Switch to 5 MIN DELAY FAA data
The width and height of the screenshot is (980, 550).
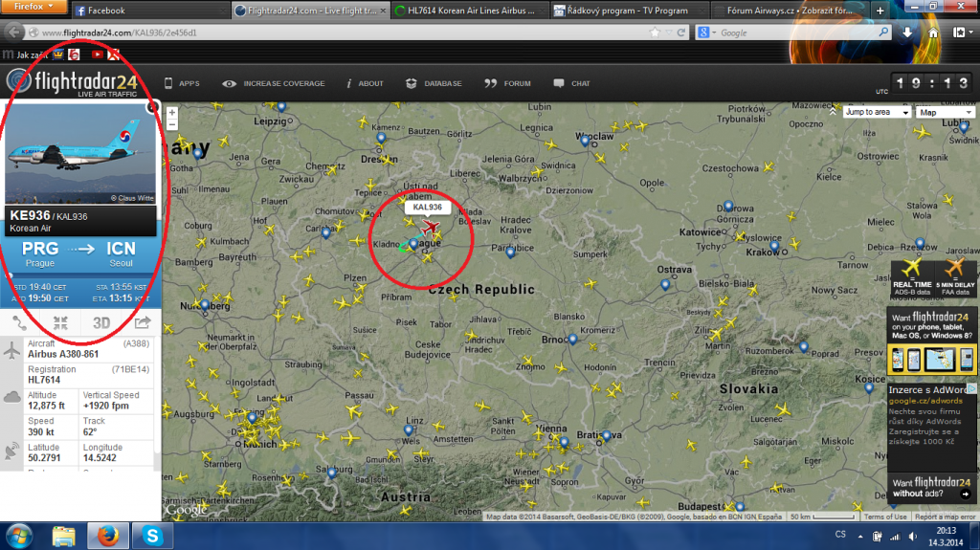(955, 275)
